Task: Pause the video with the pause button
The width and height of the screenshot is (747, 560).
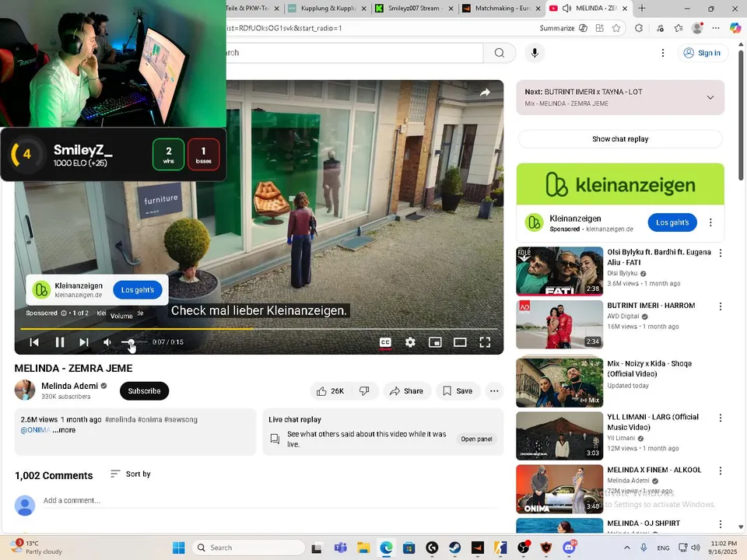Action: pos(60,342)
